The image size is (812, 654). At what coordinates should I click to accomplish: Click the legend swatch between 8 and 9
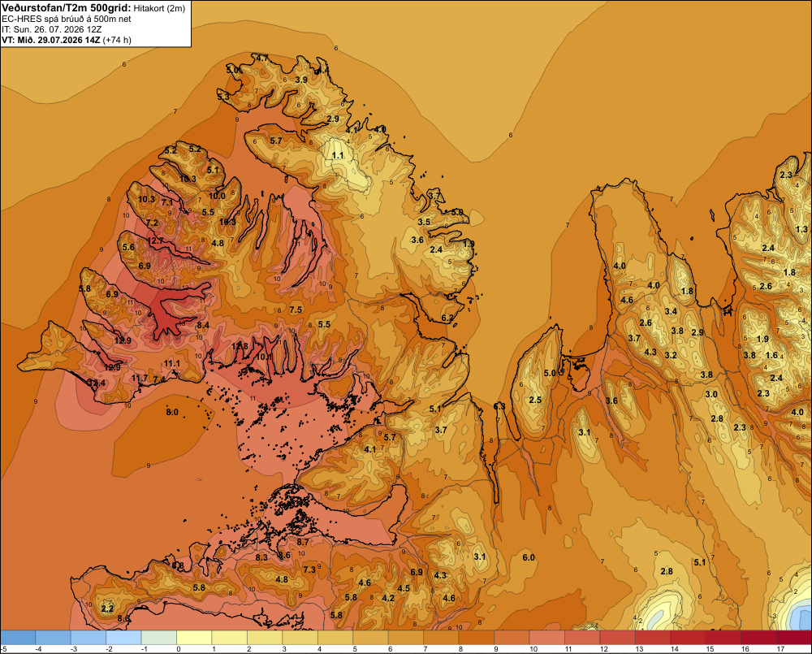pyautogui.click(x=477, y=637)
